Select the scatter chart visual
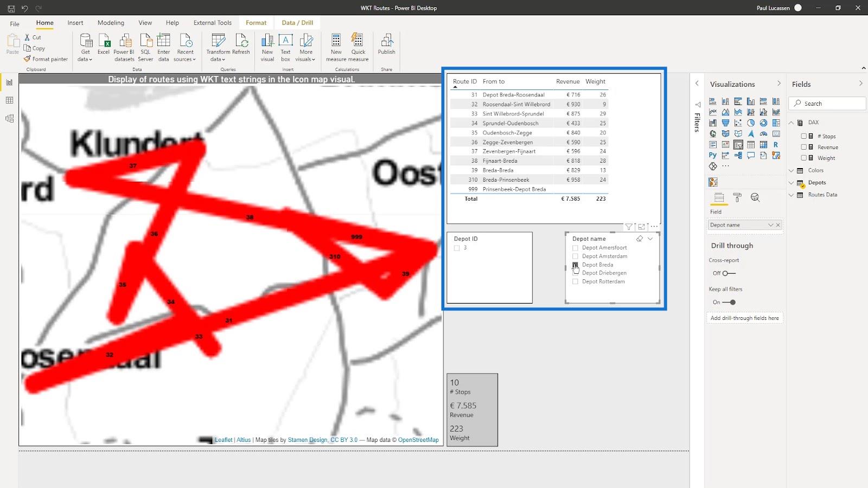This screenshot has height=488, width=868. pos(738,123)
